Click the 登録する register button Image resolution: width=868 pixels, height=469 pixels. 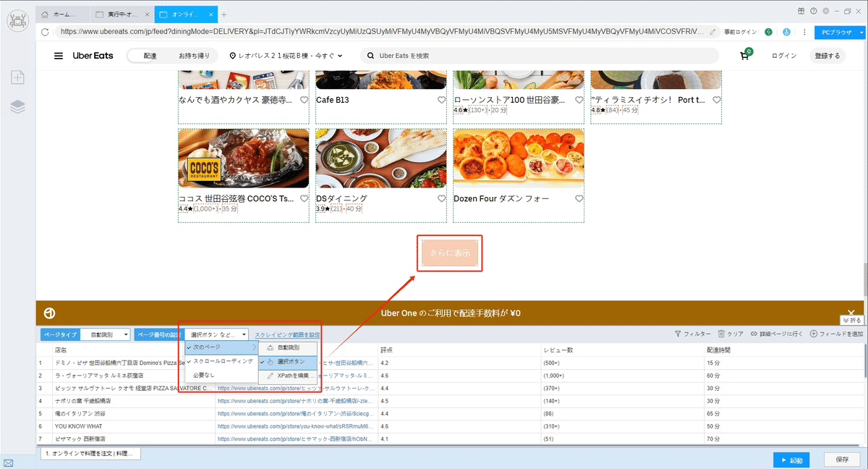[827, 56]
